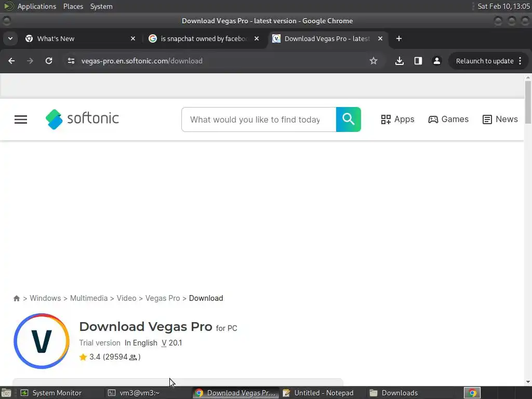Click the Trial version label
This screenshot has width=532, height=399.
tap(100, 343)
